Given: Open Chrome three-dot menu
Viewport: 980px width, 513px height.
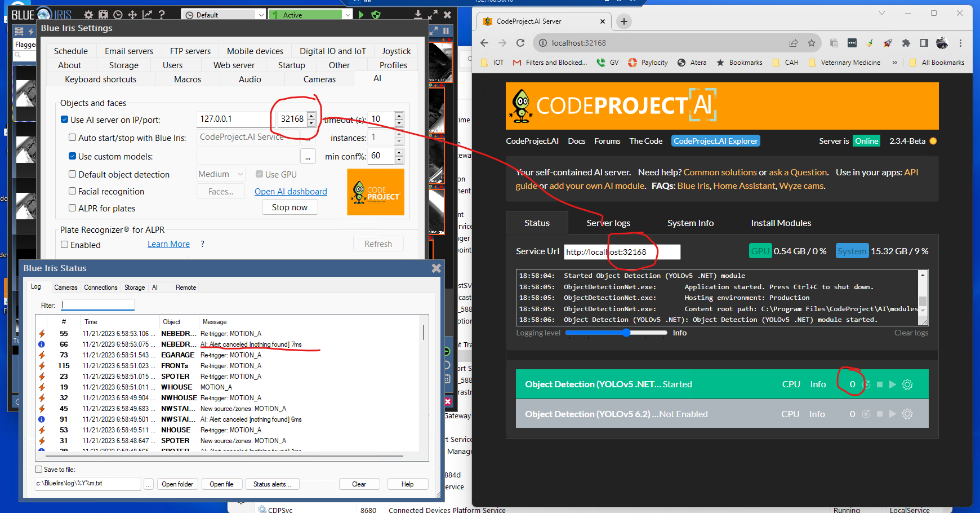Looking at the screenshot, I should click(961, 43).
